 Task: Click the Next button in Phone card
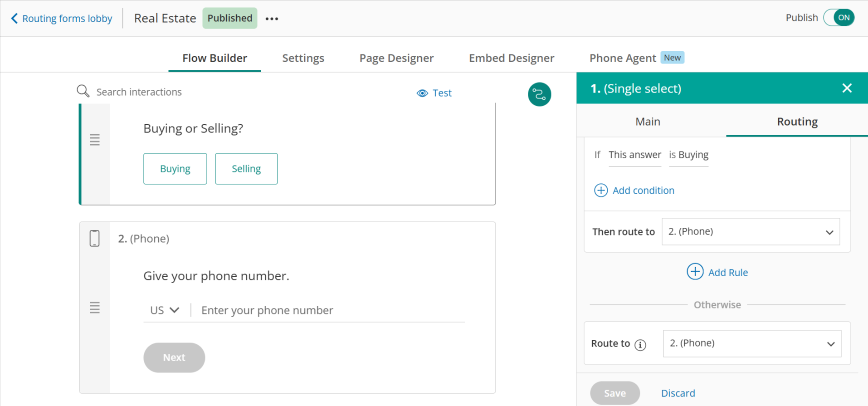pos(174,357)
